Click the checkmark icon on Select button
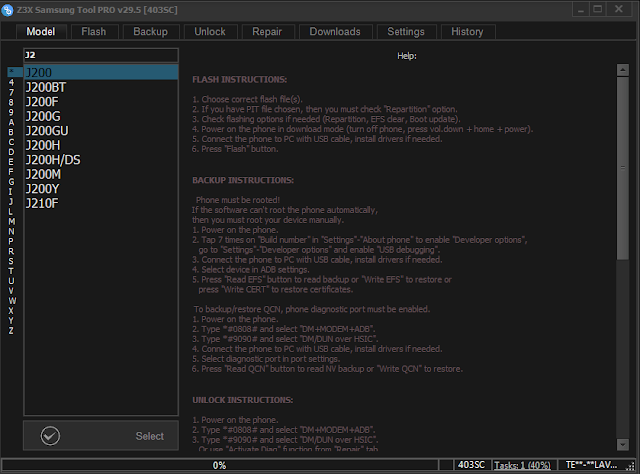640x474 pixels. click(50, 436)
